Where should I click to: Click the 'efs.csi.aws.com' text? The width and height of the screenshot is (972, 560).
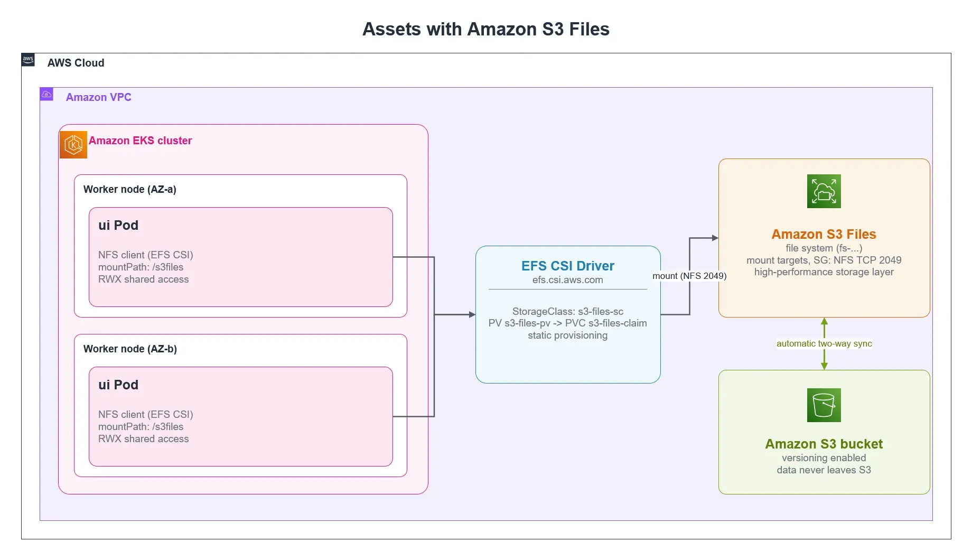[x=568, y=280]
